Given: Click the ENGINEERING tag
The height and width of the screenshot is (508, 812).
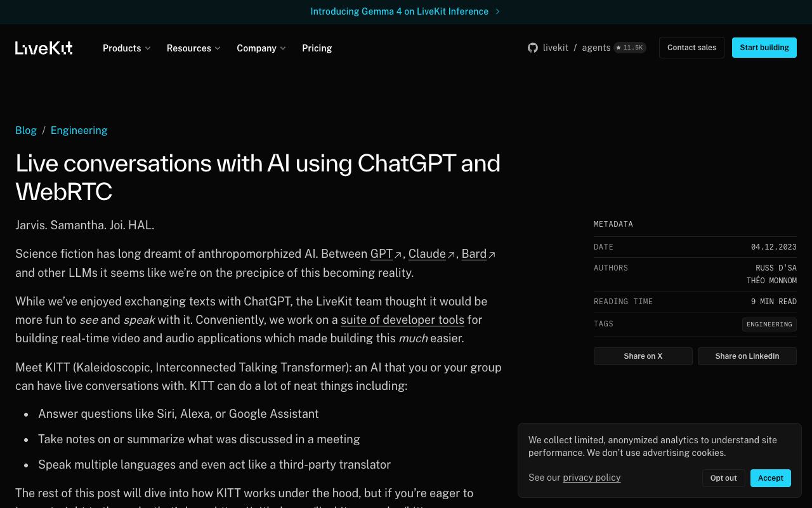Looking at the screenshot, I should (x=769, y=324).
